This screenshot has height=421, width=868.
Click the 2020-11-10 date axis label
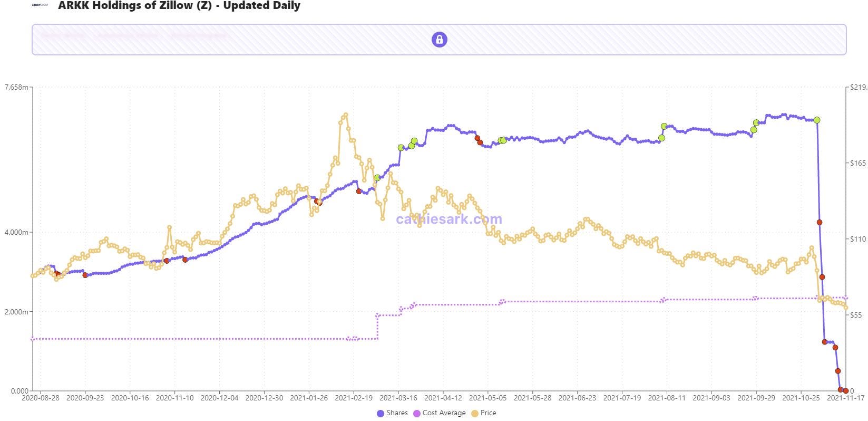174,398
